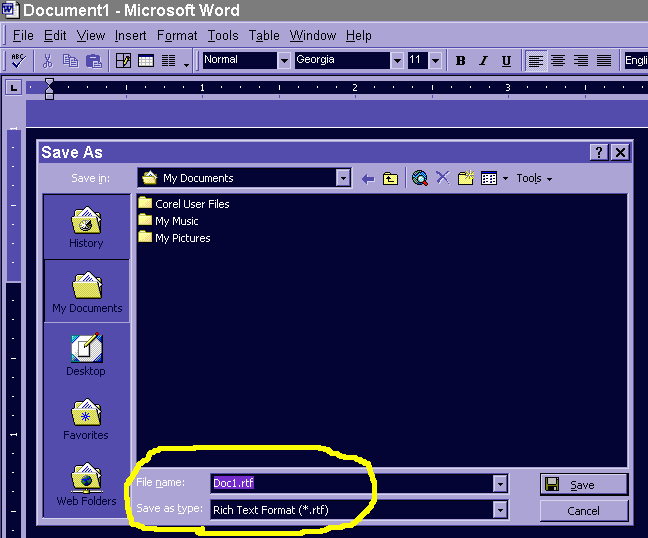Screen dimensions: 648x538
Task: Open the Format menu
Action: pos(177,36)
